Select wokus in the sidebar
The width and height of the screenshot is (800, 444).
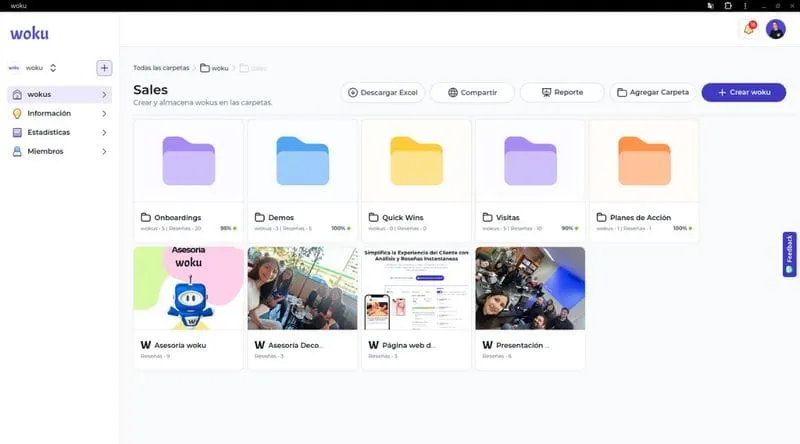tap(60, 94)
